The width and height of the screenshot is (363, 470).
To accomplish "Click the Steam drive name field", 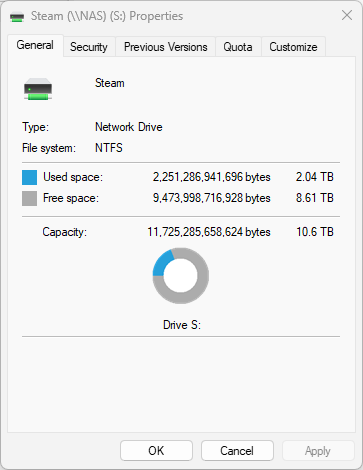I will click(215, 83).
